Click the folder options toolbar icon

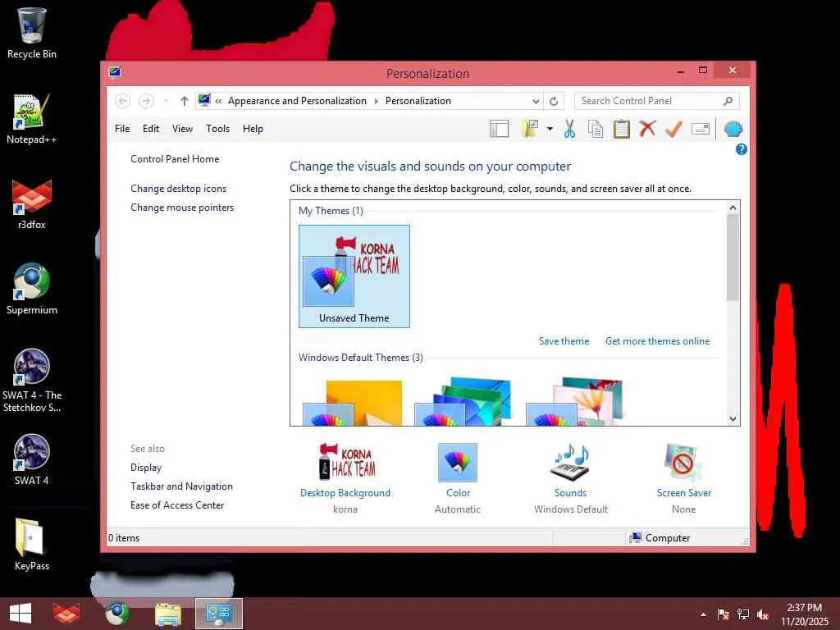click(530, 129)
